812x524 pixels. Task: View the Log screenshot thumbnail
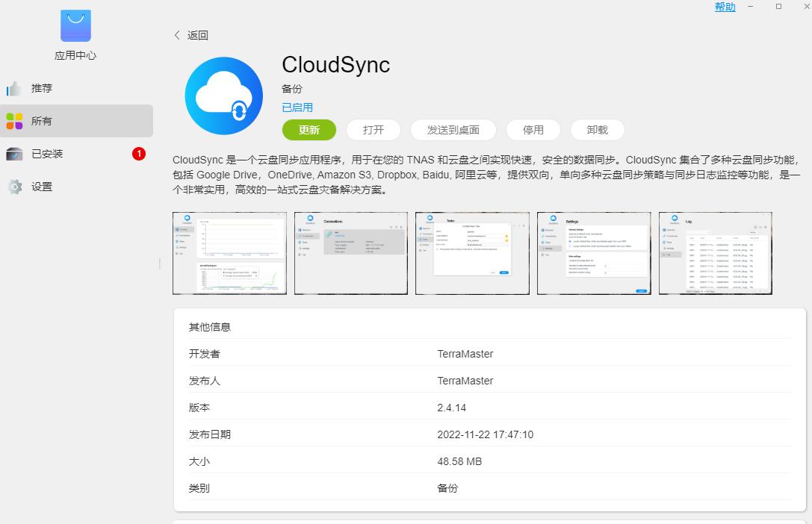point(715,252)
